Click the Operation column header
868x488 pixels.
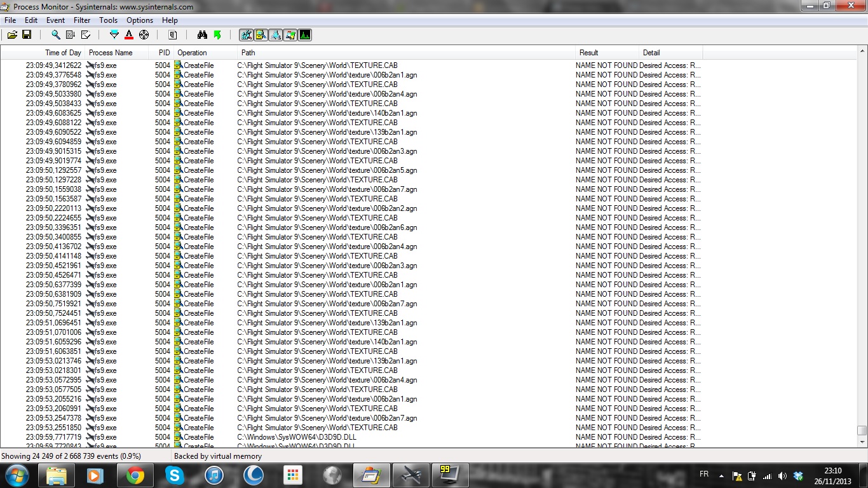(206, 53)
